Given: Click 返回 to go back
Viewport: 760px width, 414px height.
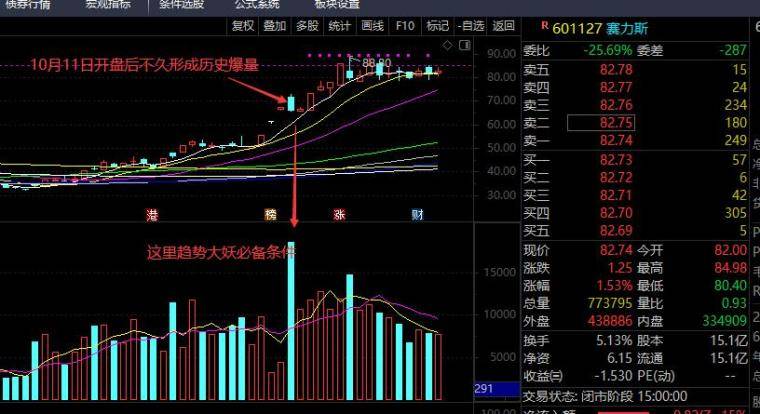Looking at the screenshot, I should pyautogui.click(x=504, y=26).
